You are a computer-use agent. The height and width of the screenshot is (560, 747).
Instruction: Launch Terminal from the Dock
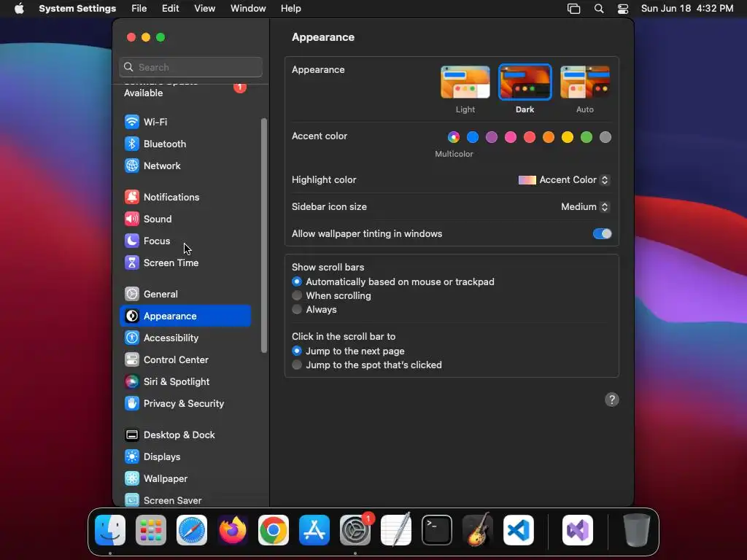[437, 530]
